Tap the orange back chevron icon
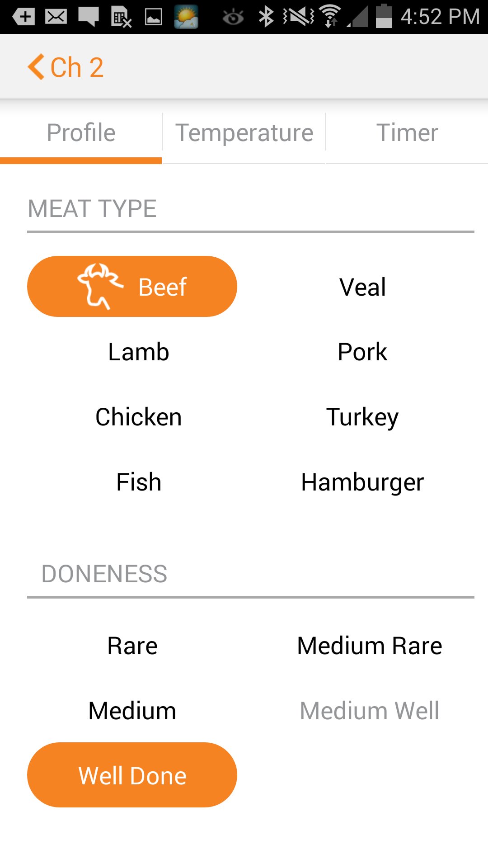This screenshot has height=868, width=488. 37,67
